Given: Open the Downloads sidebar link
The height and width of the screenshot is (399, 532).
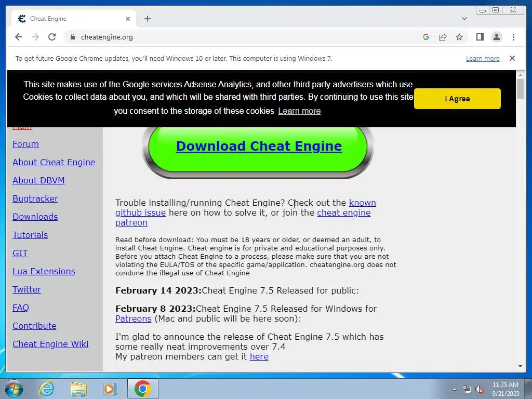Looking at the screenshot, I should [35, 217].
